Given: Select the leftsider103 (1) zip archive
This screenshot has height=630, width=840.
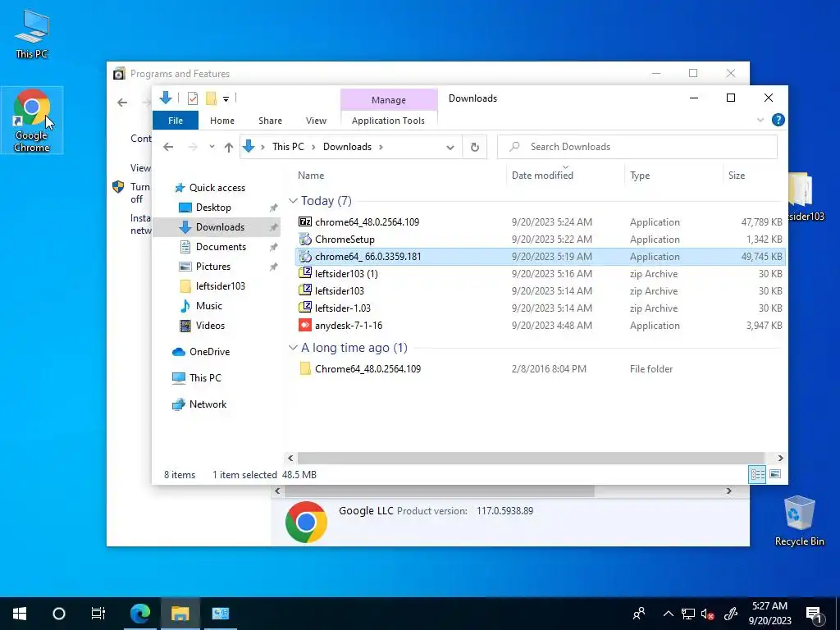Looking at the screenshot, I should pyautogui.click(x=541, y=274).
